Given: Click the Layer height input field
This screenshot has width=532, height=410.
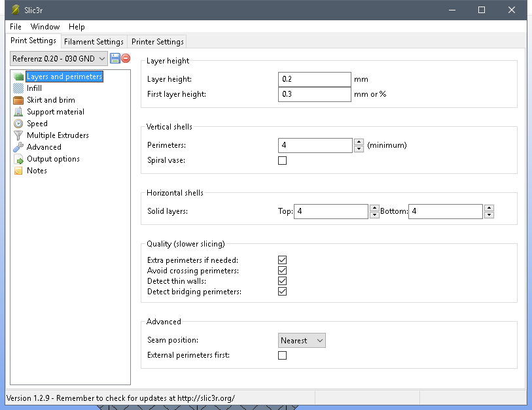Looking at the screenshot, I should point(315,79).
